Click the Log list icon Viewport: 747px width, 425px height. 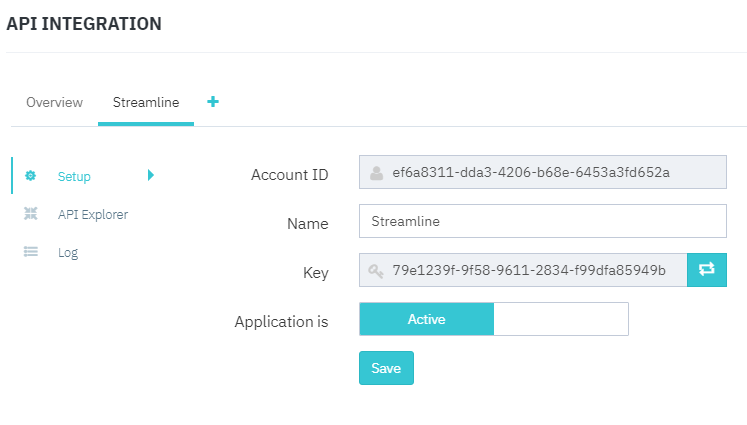pyautogui.click(x=31, y=252)
